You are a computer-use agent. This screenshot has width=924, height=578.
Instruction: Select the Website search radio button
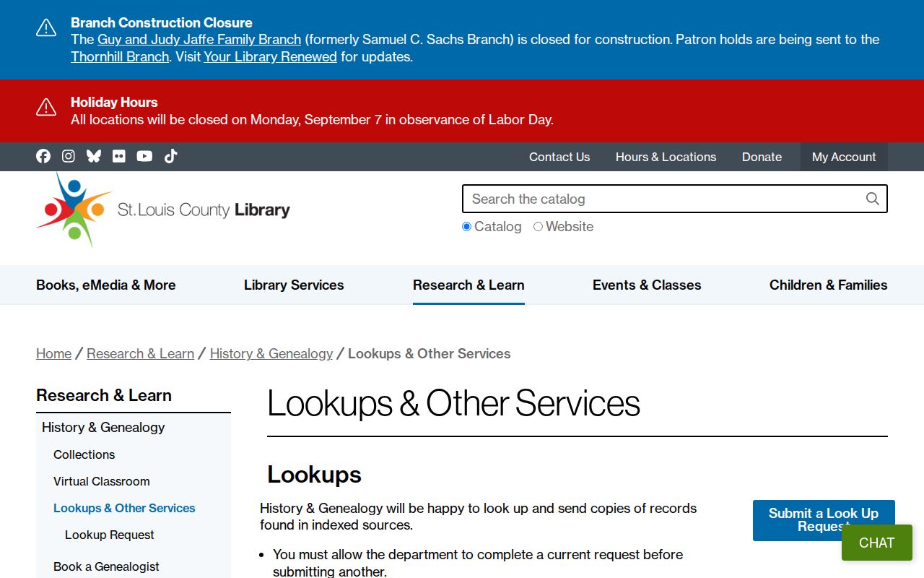tap(538, 227)
